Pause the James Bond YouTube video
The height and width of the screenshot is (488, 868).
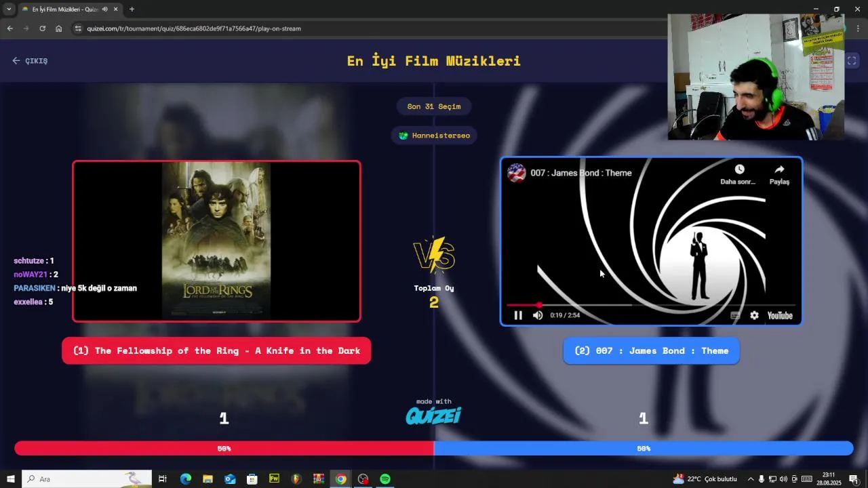(x=518, y=315)
